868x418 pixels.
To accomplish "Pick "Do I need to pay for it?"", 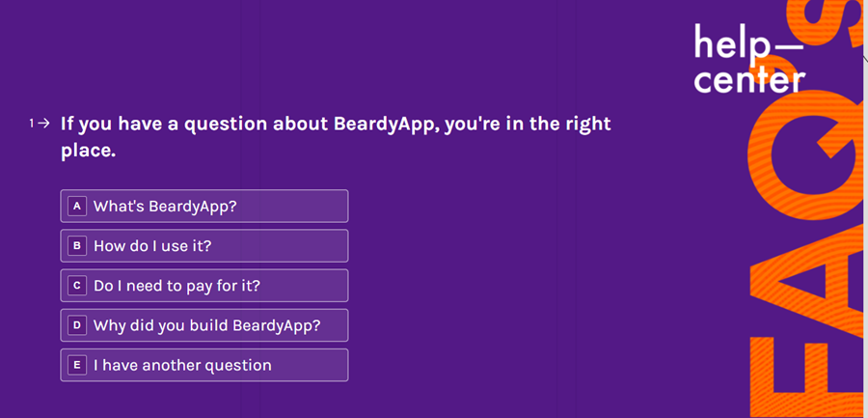I will coord(204,286).
